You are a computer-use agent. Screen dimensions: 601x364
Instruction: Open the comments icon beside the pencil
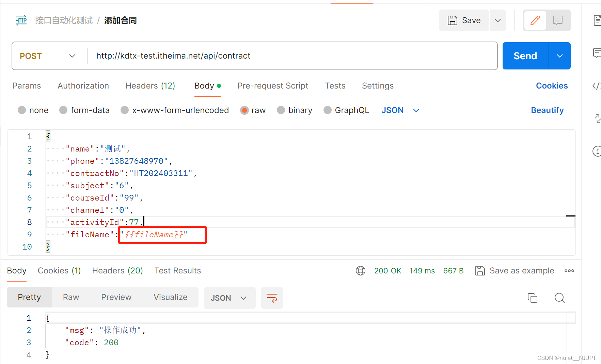point(557,20)
